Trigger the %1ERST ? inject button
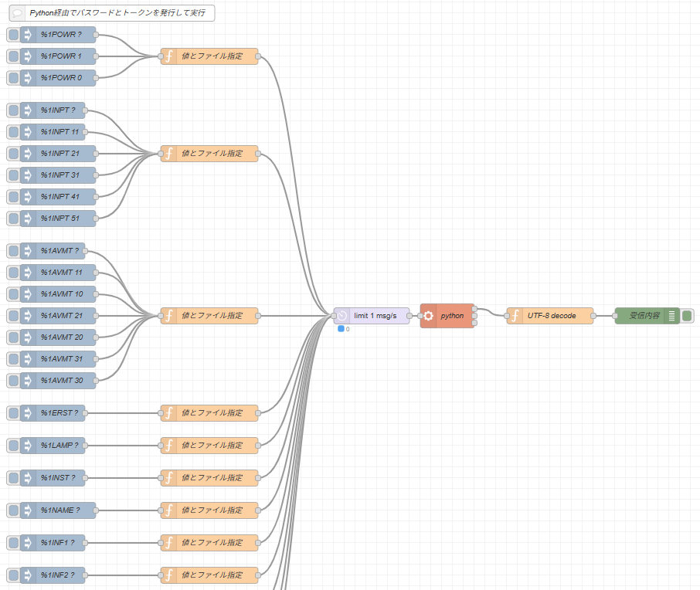 point(14,413)
